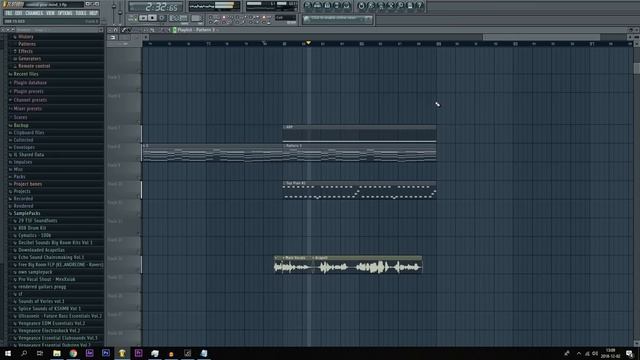Viewport: 640px width, 360px height.
Task: Open playlist options menu icon
Action: (x=110, y=30)
